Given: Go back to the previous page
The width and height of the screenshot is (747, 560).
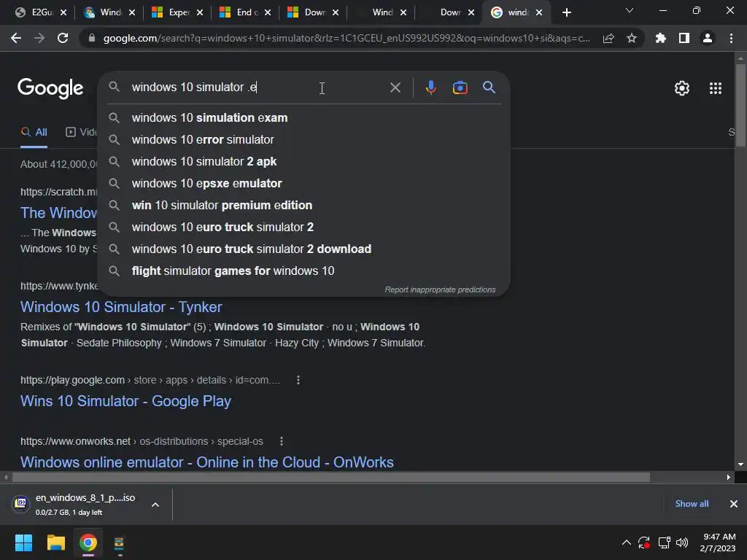Looking at the screenshot, I should (16, 38).
